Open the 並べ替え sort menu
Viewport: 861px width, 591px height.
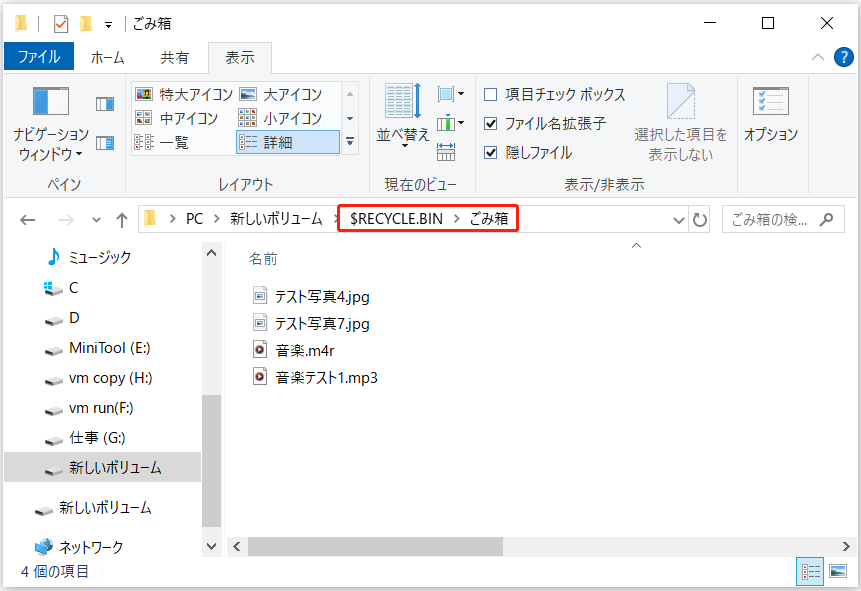(403, 116)
